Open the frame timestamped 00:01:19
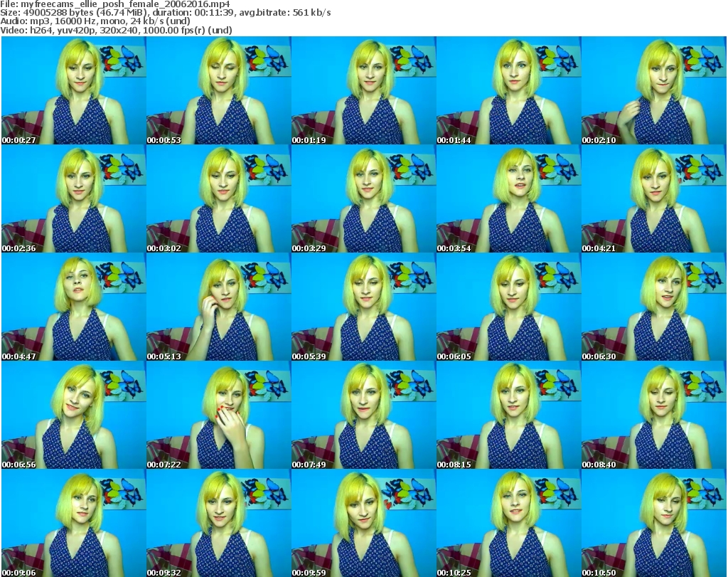The image size is (728, 577). [x=363, y=90]
